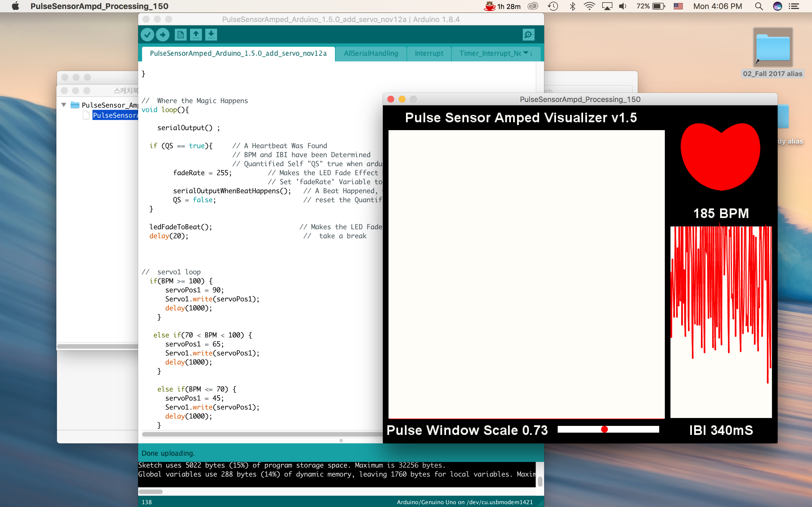Collapse the PulseSensor_Amp folder tree
Screen dimensions: 812x507
click(64, 105)
